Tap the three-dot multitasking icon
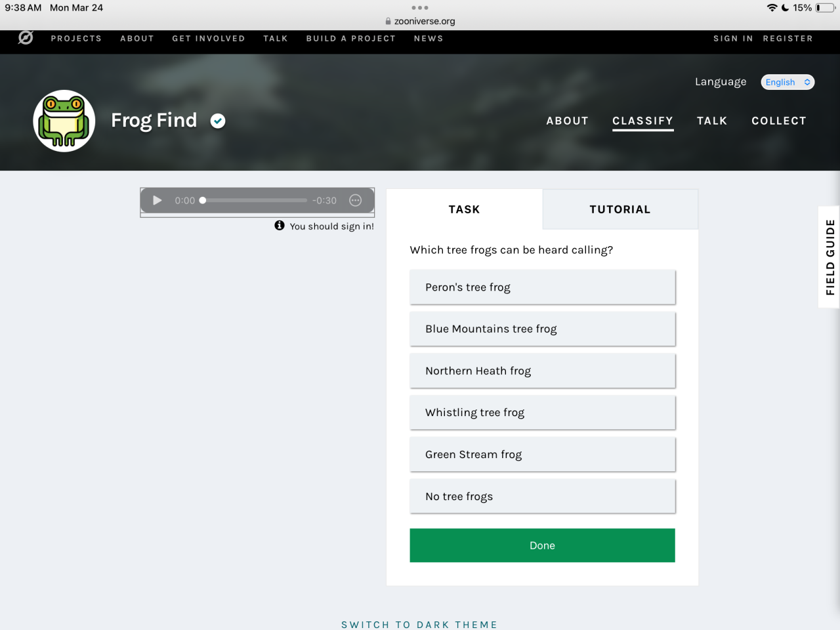This screenshot has width=840, height=630. (420, 8)
